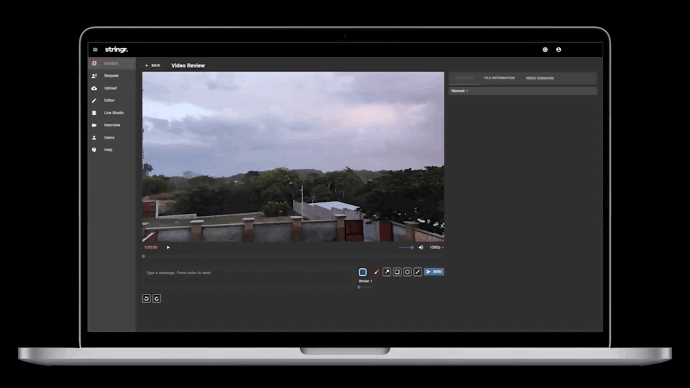Viewport: 690px width, 388px height.
Task: Open the 1080p quality dropdown
Action: (436, 247)
